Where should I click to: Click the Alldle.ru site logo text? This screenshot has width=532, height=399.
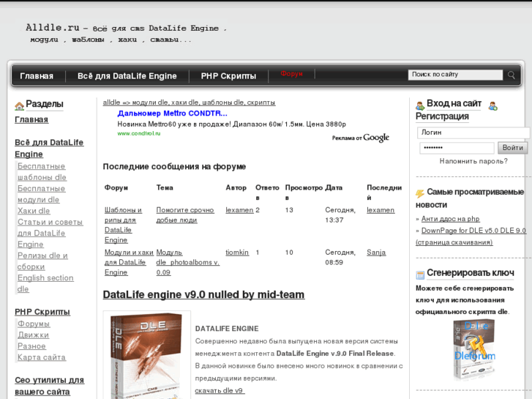point(126,33)
